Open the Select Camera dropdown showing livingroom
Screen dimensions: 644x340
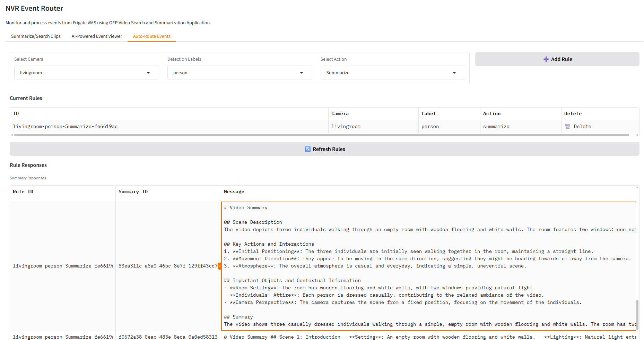(x=86, y=73)
